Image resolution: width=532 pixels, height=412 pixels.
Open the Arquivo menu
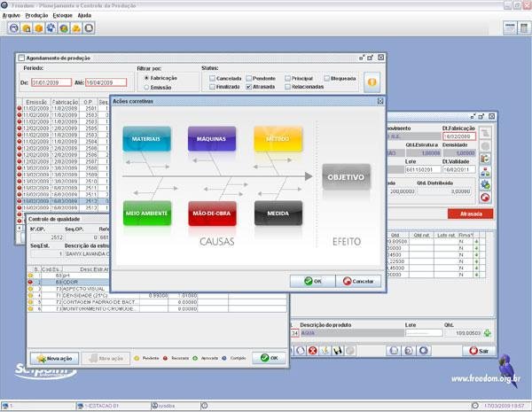pyautogui.click(x=12, y=15)
